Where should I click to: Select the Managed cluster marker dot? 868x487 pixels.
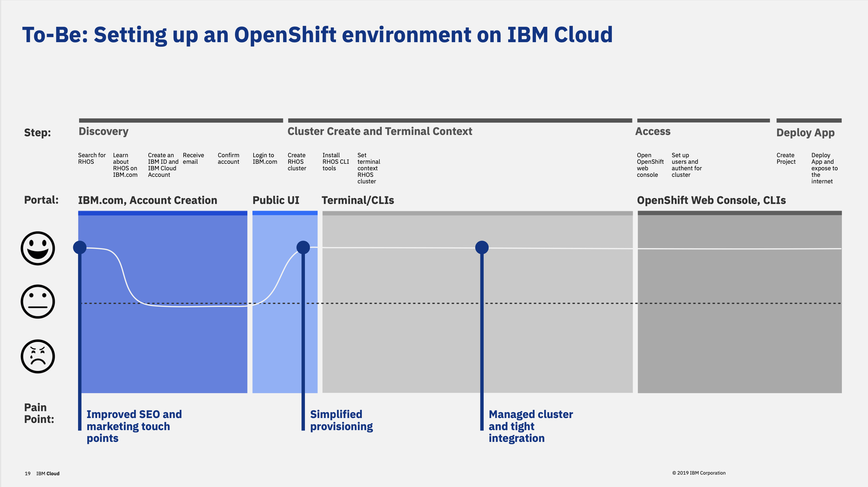click(x=482, y=247)
